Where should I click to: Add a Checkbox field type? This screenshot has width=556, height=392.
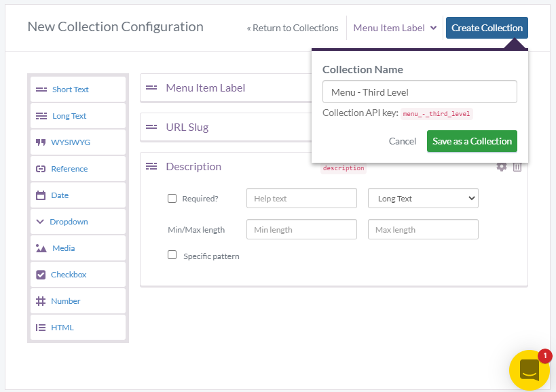pos(78,275)
